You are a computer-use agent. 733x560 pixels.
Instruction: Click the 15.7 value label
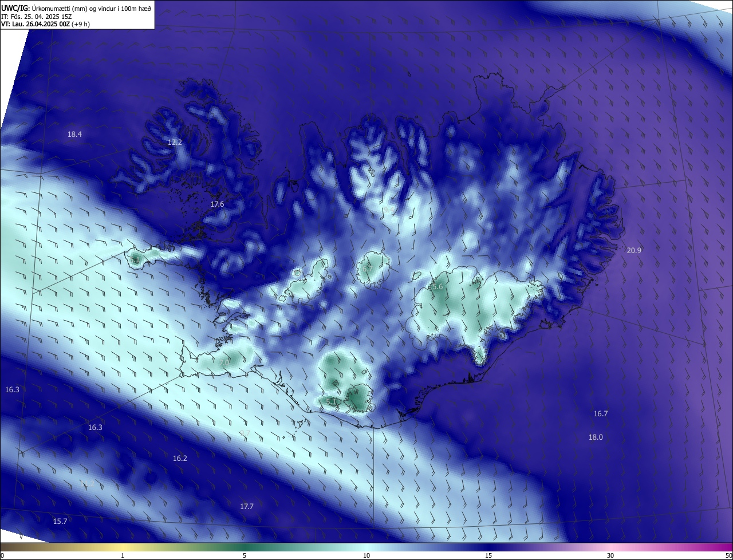coord(60,521)
